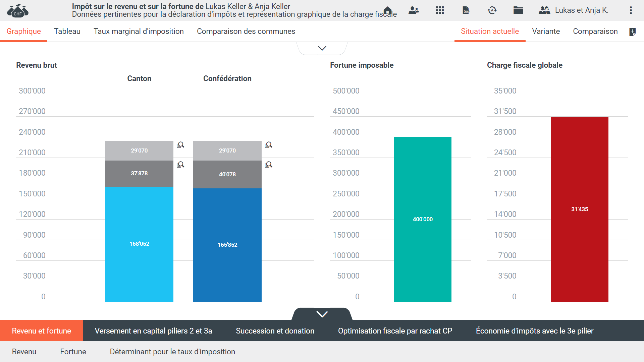
Task: Click the add note icon beside Comparaison
Action: coord(633,32)
